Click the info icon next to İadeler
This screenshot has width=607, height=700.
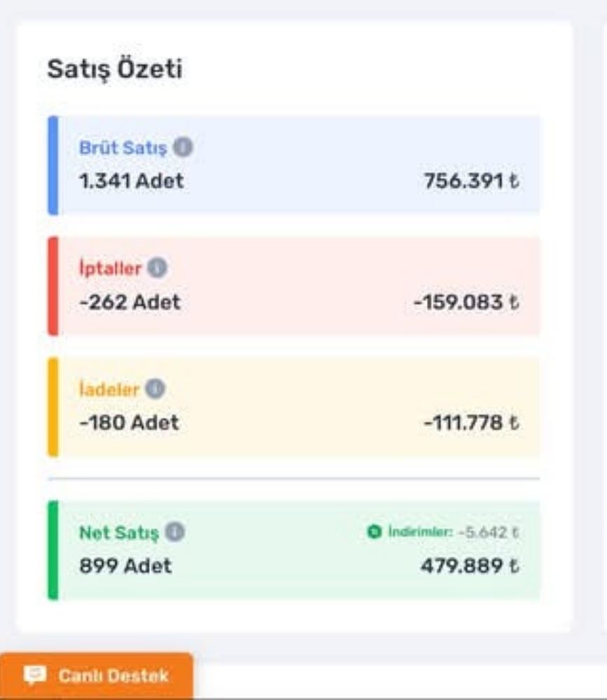click(156, 389)
